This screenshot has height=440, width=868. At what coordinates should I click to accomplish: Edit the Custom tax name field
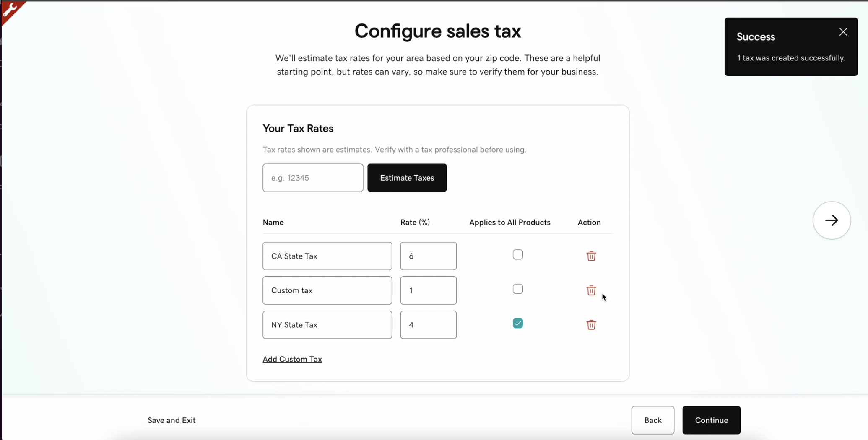pyautogui.click(x=327, y=290)
